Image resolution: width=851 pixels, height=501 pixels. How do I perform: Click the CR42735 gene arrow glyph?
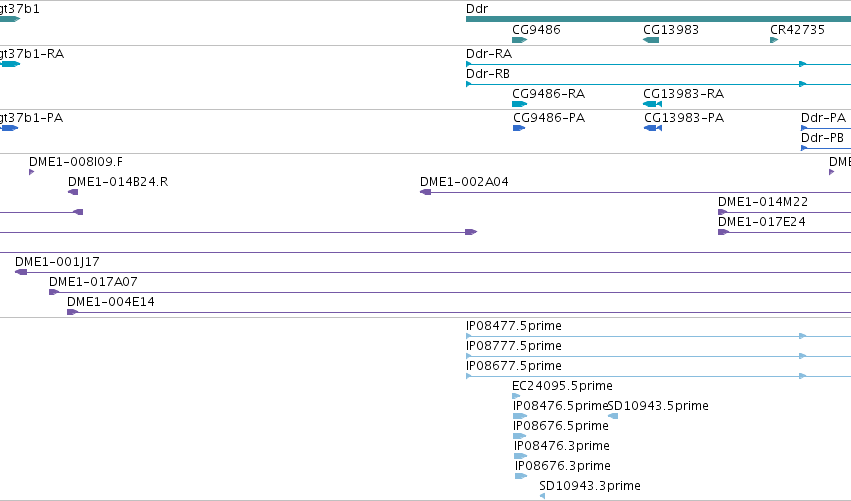774,40
